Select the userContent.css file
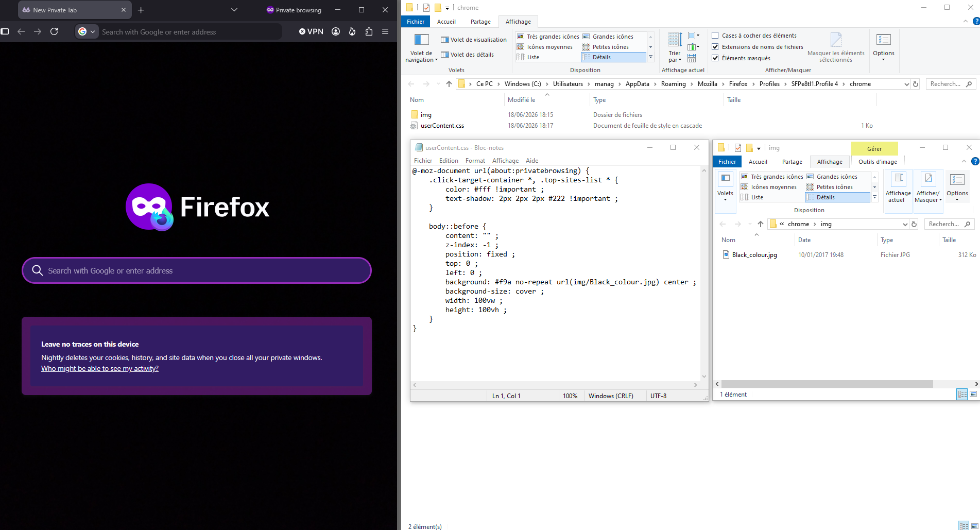The image size is (980, 530). click(442, 126)
